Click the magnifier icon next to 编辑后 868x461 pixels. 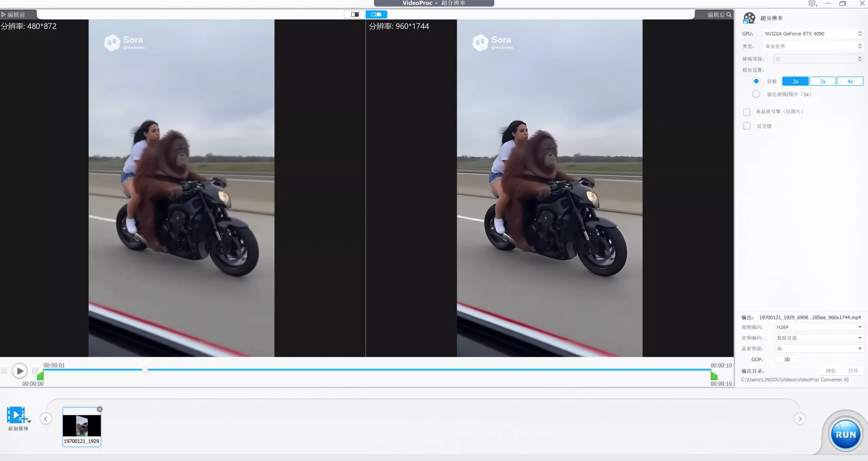click(729, 15)
